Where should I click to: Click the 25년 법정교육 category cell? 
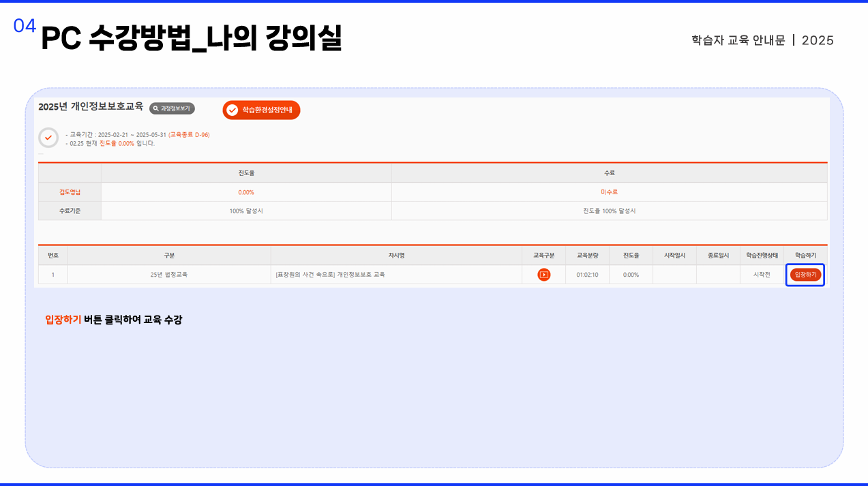point(169,275)
